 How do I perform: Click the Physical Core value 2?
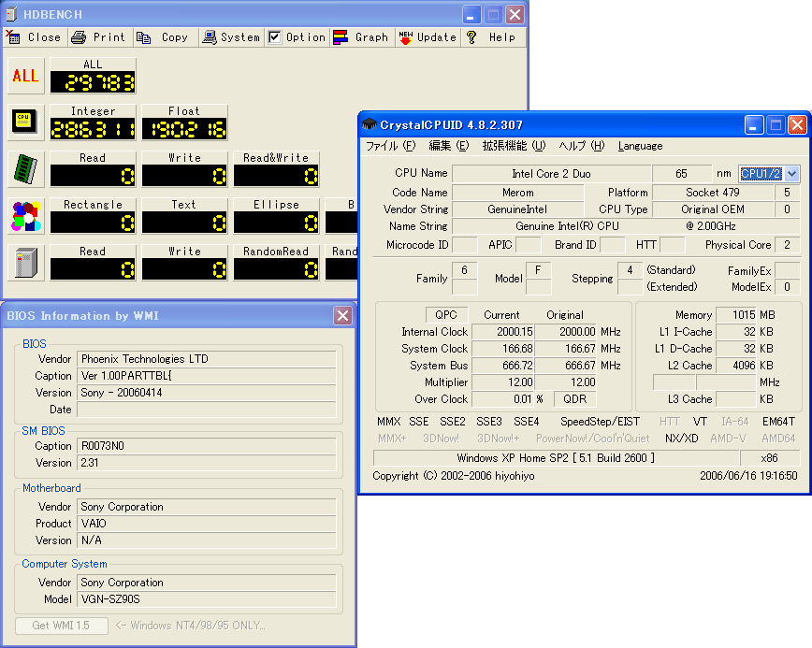(x=787, y=245)
